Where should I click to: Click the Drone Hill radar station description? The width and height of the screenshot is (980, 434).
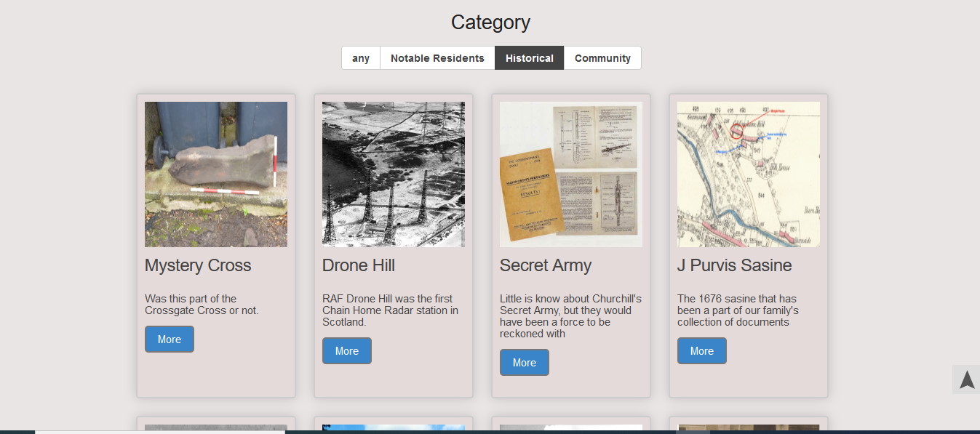coord(390,310)
